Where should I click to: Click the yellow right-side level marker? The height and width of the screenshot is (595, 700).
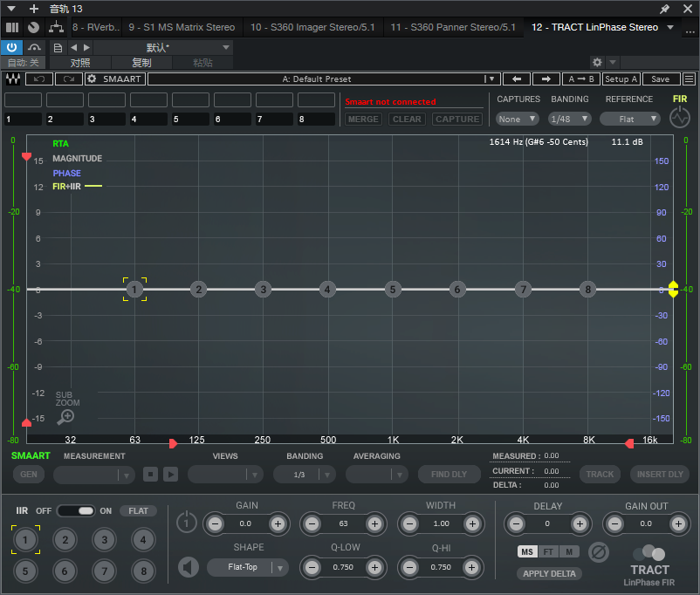(x=673, y=290)
